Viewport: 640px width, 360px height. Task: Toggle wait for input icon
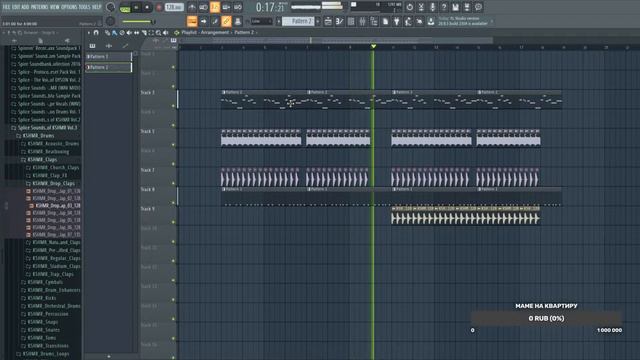(203, 7)
